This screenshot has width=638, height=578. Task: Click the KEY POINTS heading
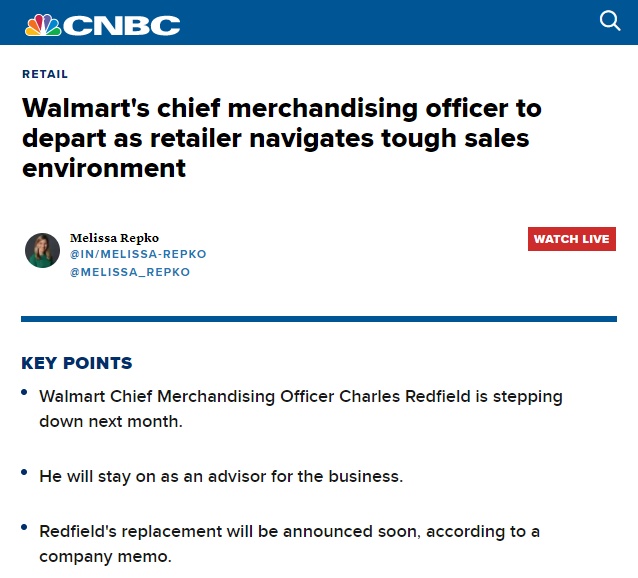tap(77, 363)
